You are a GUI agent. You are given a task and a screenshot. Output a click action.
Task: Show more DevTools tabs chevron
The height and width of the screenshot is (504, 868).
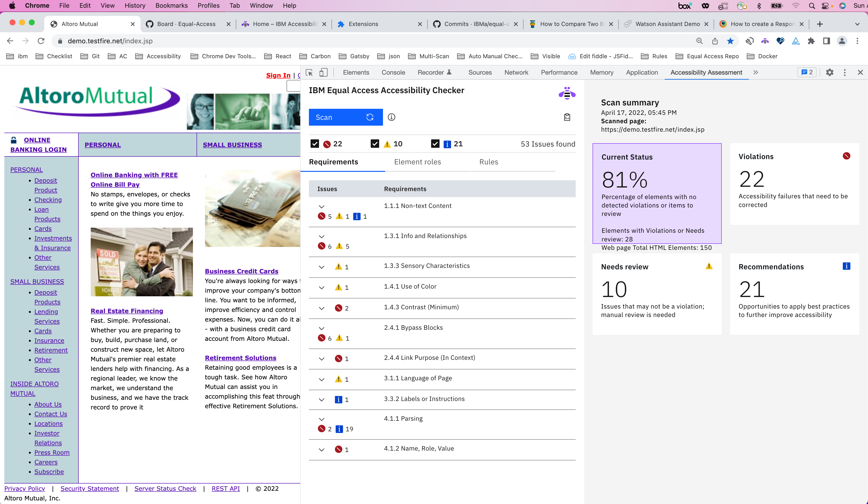[x=755, y=72]
